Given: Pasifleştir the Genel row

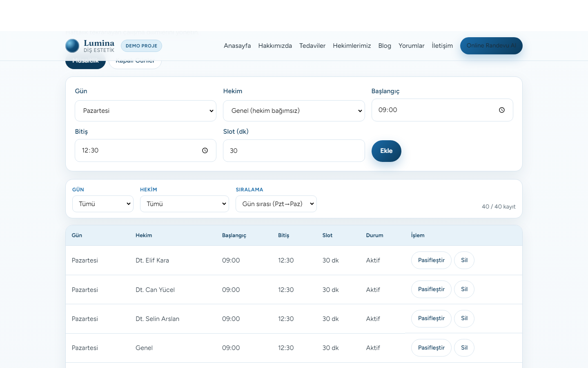Looking at the screenshot, I should click(431, 348).
